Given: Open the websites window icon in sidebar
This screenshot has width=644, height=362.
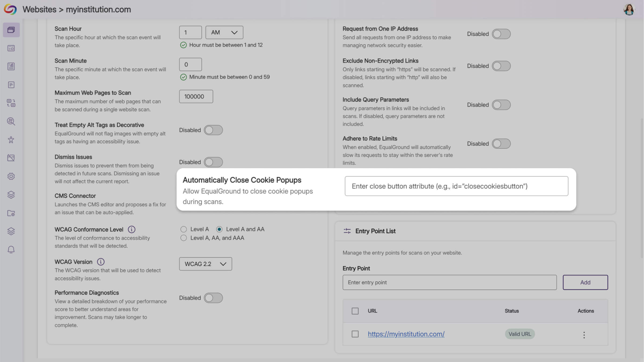Looking at the screenshot, I should (11, 30).
